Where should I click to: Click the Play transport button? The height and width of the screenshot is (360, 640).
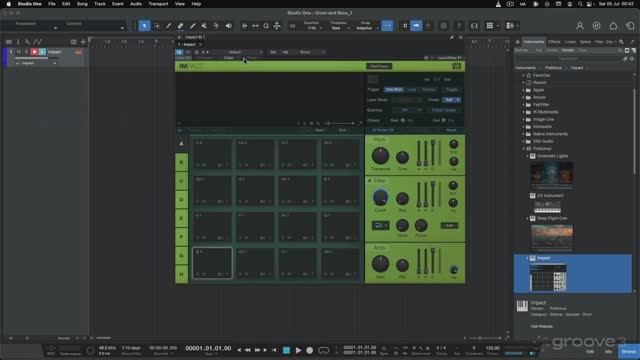[298, 350]
